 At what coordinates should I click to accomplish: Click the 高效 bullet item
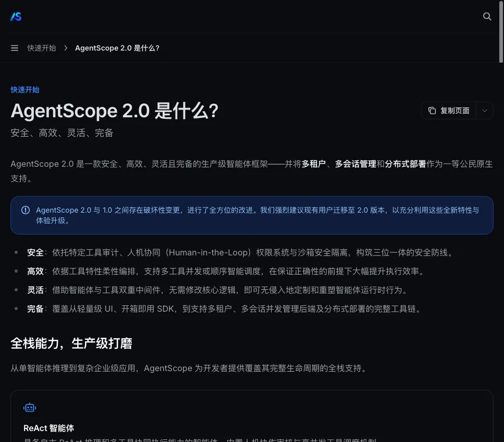point(226,272)
